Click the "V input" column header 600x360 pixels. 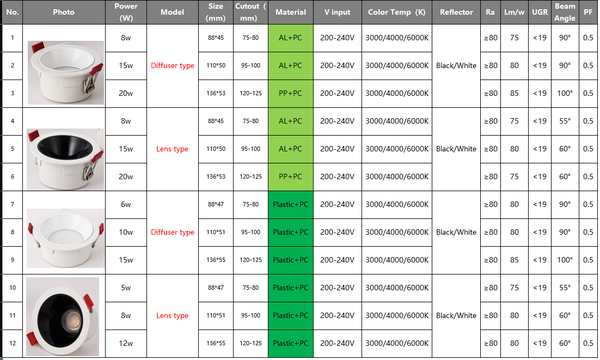pyautogui.click(x=337, y=12)
